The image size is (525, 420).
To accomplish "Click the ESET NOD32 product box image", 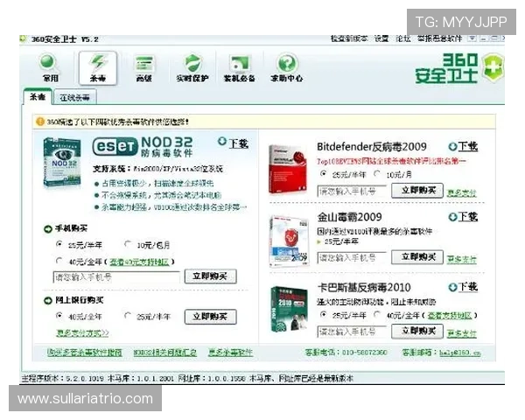I will click(x=62, y=163).
